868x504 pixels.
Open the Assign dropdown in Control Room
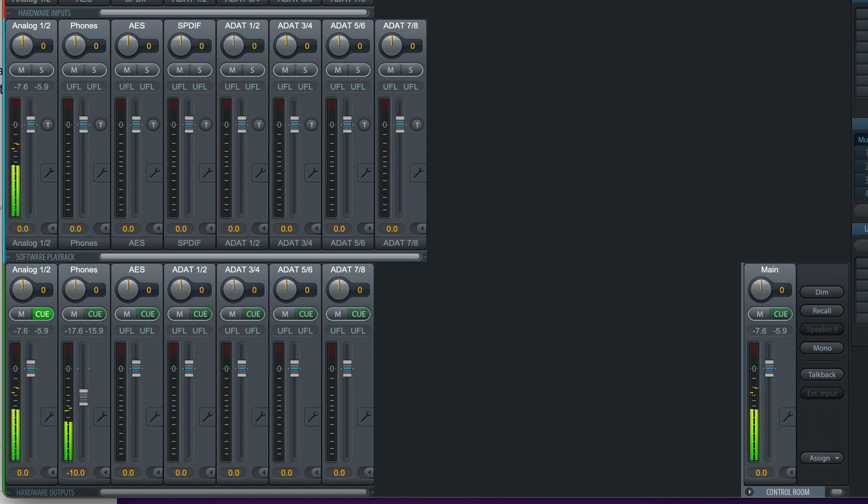[x=822, y=458]
